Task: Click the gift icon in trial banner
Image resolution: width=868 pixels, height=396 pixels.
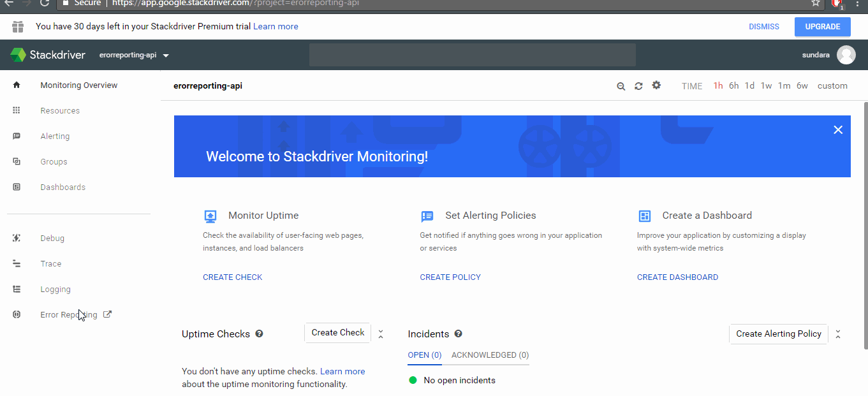Action: point(18,27)
